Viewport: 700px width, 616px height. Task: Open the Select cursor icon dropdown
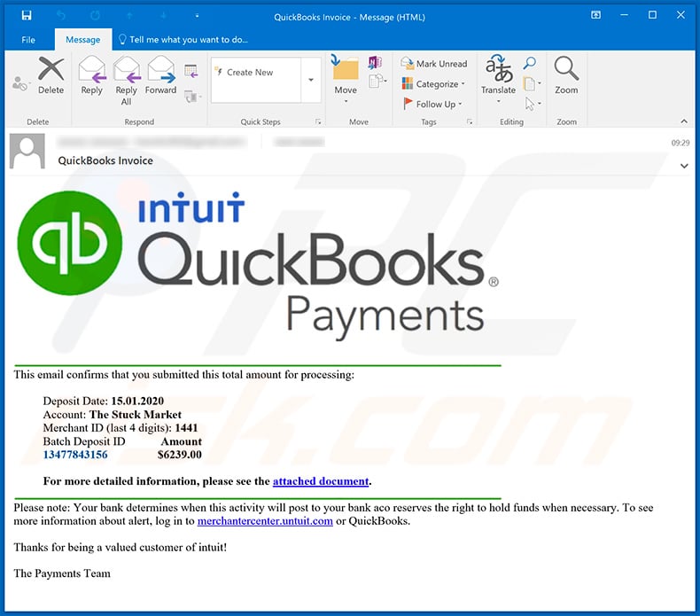533,104
